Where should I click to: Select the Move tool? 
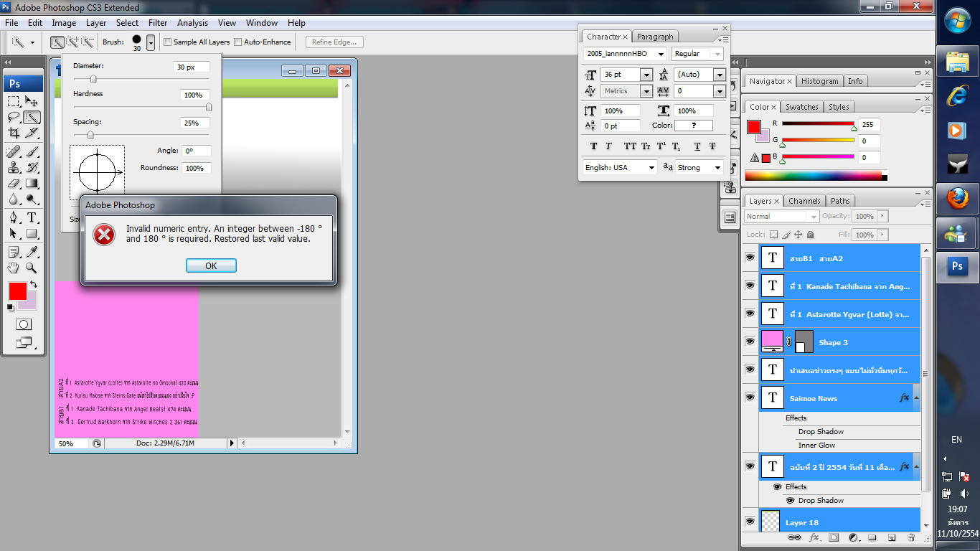pos(32,101)
